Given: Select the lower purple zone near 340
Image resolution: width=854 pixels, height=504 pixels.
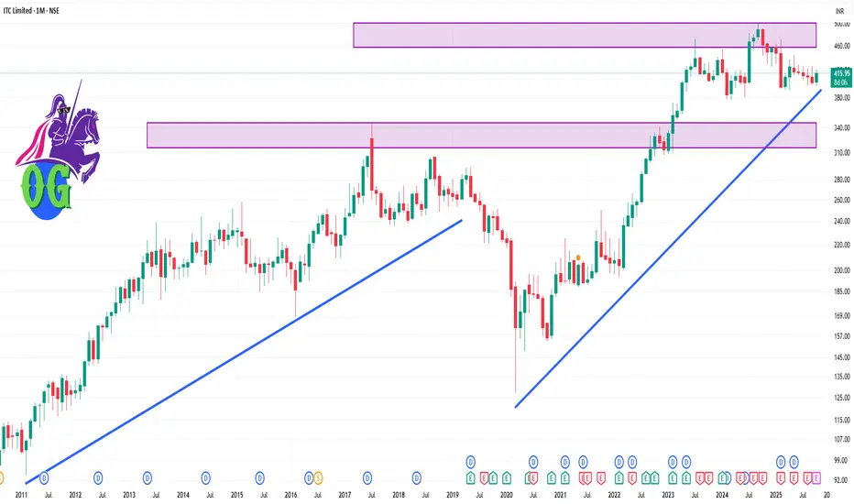Looking at the screenshot, I should pos(480,135).
